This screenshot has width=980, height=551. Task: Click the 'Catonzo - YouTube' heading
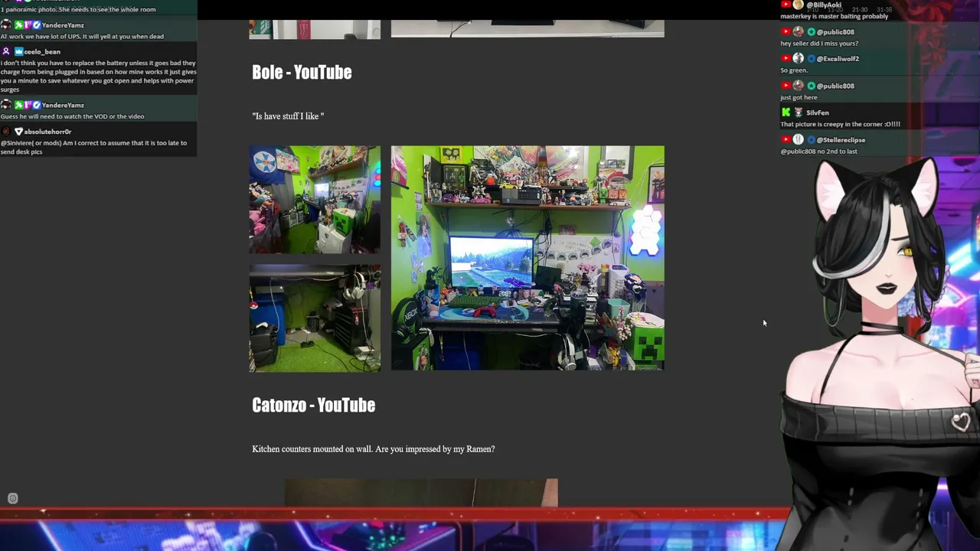pos(313,405)
